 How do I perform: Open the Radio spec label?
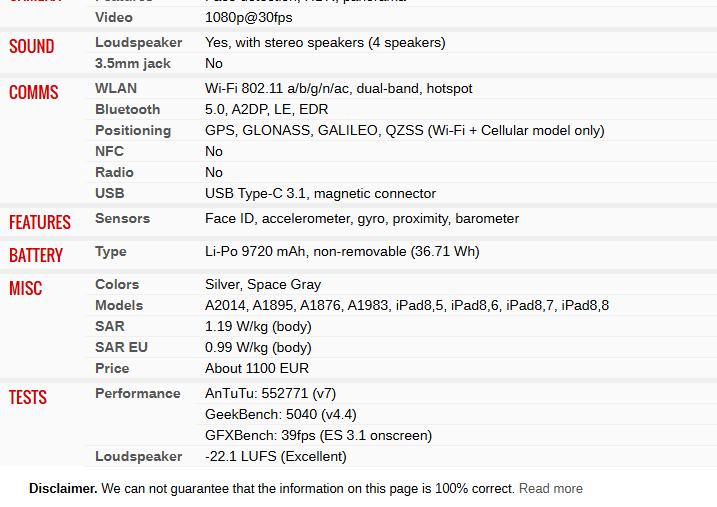114,172
